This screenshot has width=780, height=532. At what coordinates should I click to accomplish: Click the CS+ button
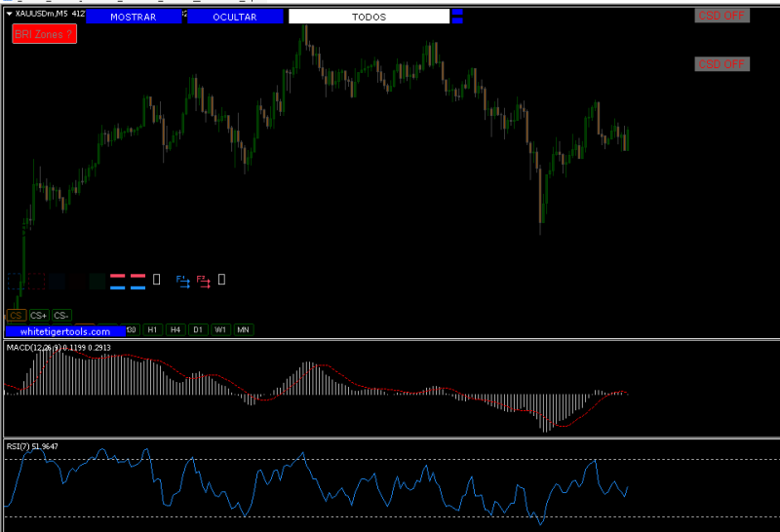39,316
